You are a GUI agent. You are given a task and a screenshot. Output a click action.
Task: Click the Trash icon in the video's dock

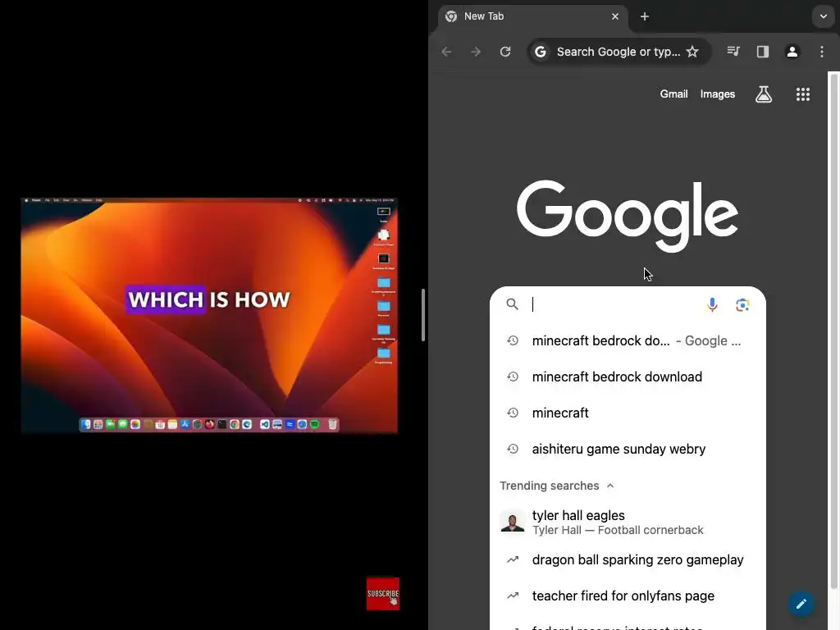332,424
